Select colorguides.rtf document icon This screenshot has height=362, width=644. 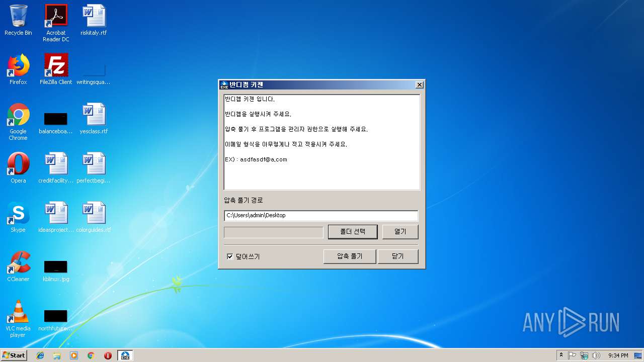point(94,217)
